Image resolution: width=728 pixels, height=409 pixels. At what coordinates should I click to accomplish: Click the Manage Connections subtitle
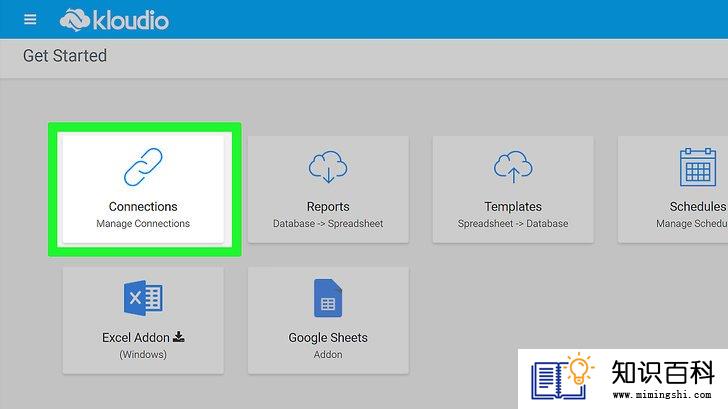point(143,224)
